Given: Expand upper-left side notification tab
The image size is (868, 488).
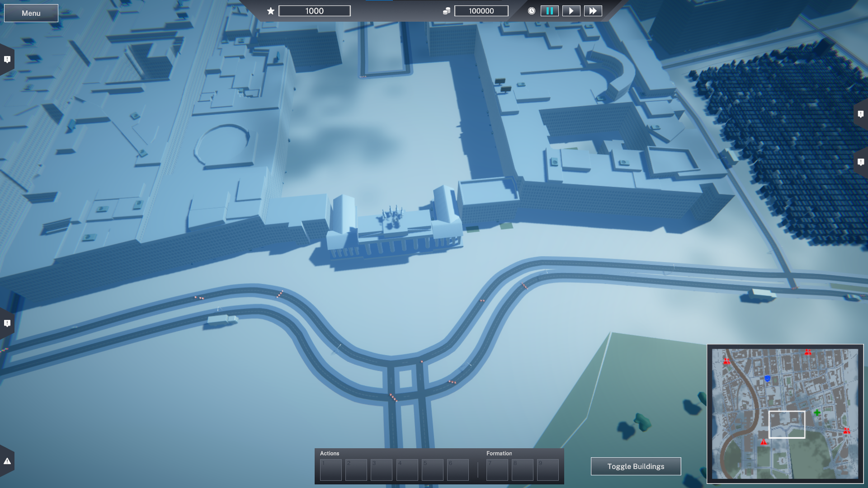Looking at the screenshot, I should tap(7, 59).
